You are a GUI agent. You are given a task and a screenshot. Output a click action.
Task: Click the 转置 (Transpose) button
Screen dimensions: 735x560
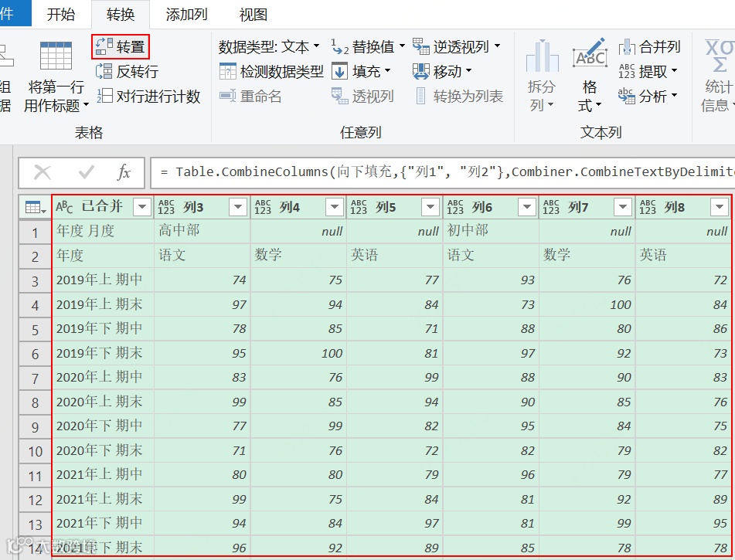click(121, 46)
